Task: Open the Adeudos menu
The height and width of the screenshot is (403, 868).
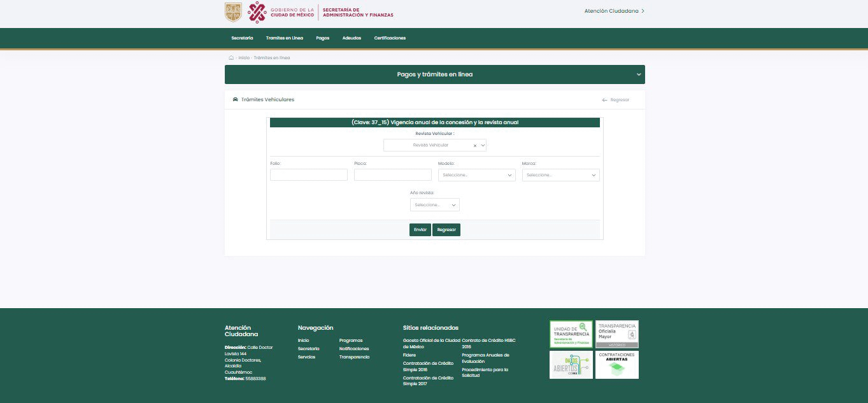Action: (x=352, y=38)
